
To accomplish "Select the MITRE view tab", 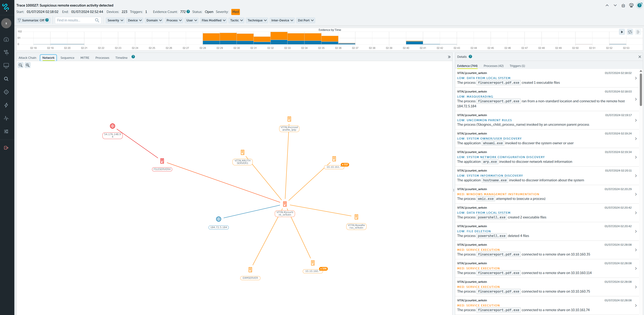I will coord(85,58).
